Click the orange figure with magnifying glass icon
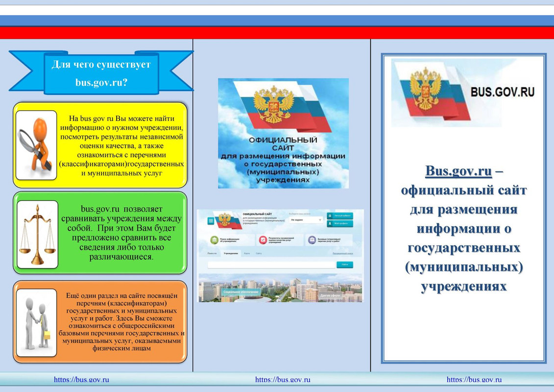Screen dimensions: 554x392 36,145
